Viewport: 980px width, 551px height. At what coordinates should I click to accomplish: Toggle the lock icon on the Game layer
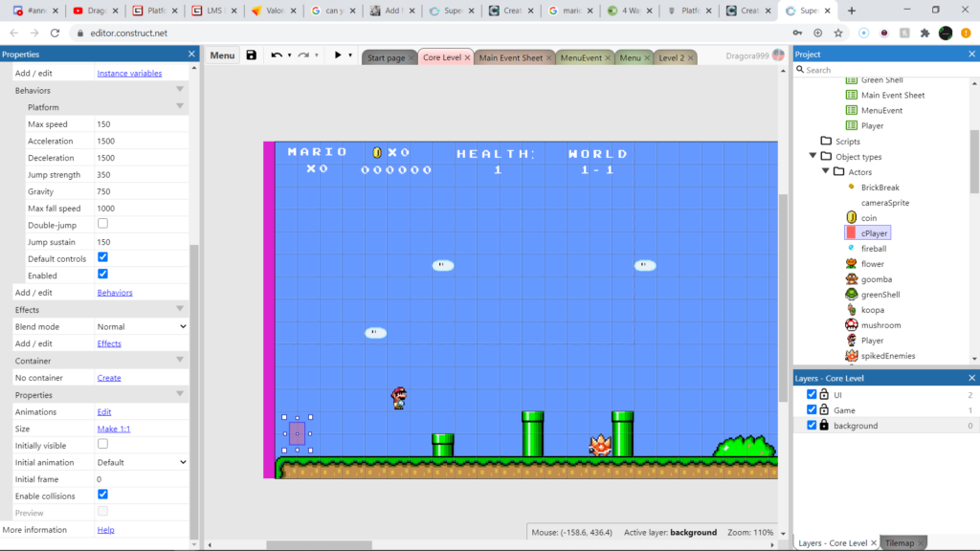[824, 409]
